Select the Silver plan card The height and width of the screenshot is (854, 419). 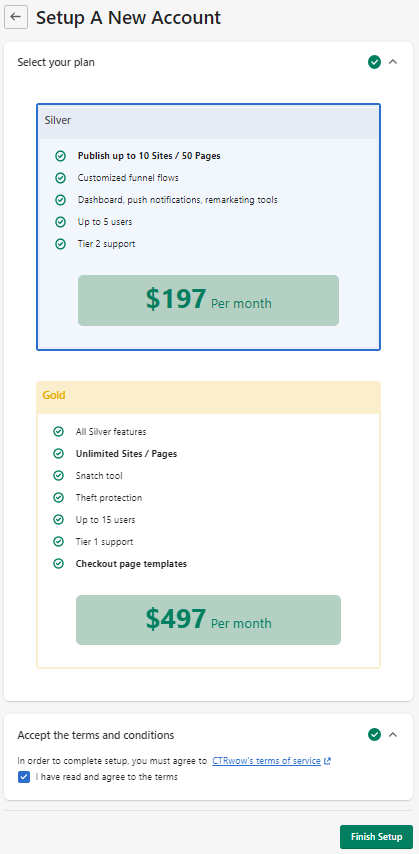(x=208, y=227)
